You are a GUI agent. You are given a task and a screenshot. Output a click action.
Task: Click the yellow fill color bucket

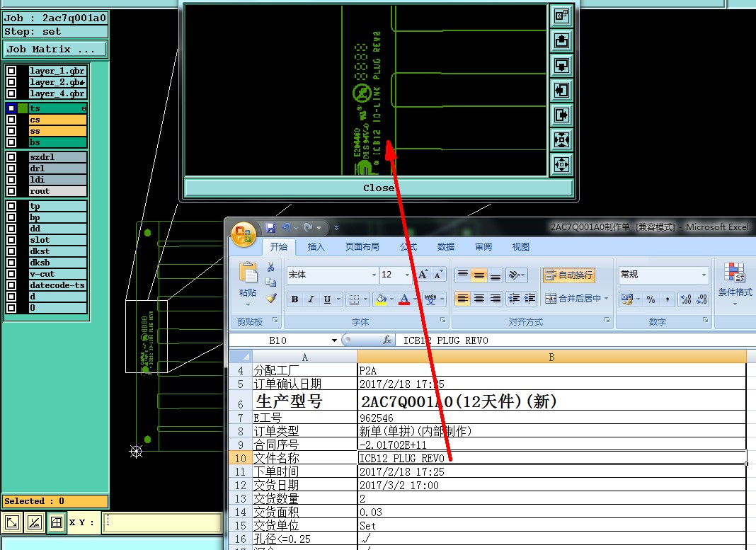click(381, 299)
